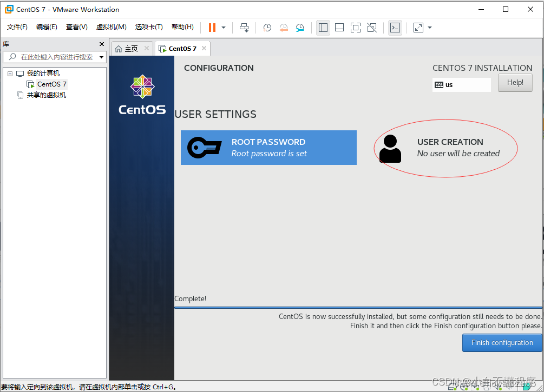Open the snapshot manager
This screenshot has width=544, height=392.
pos(300,28)
